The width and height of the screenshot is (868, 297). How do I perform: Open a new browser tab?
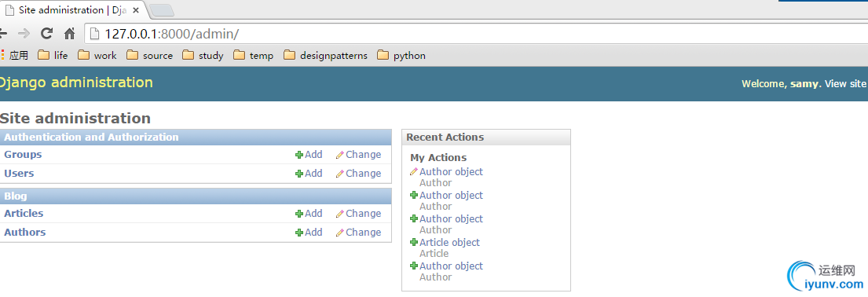[162, 10]
